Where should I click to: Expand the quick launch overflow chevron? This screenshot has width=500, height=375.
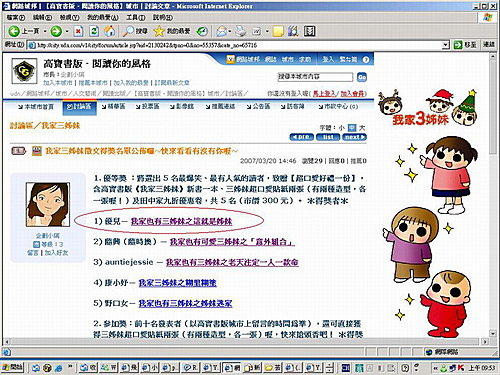pyautogui.click(x=70, y=367)
